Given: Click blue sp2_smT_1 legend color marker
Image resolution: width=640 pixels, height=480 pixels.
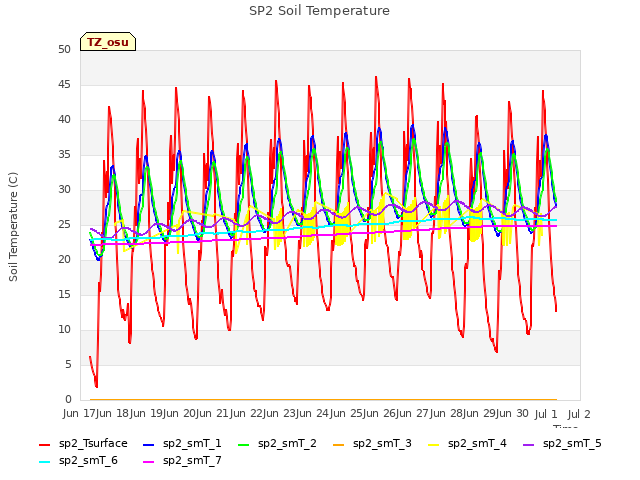Looking at the screenshot, I should (x=149, y=444).
